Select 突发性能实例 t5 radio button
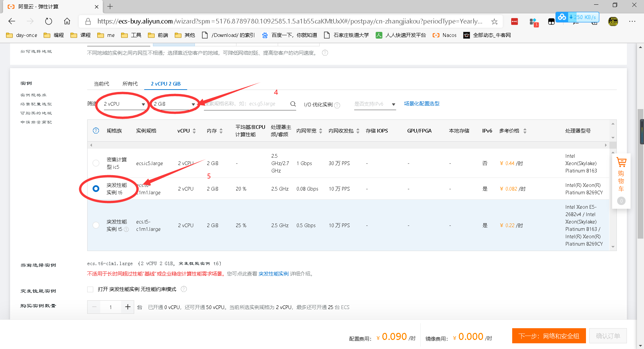This screenshot has width=644, height=349. pyautogui.click(x=96, y=225)
